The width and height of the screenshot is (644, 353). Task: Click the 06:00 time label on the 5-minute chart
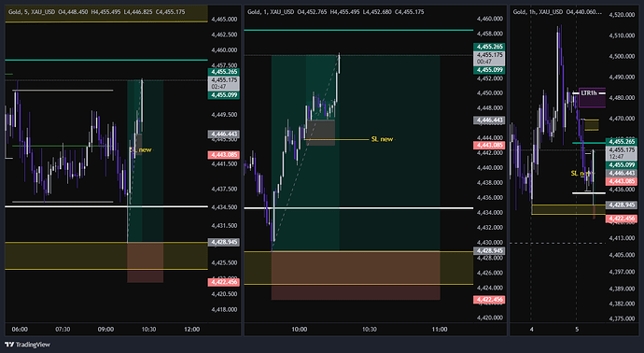point(20,329)
